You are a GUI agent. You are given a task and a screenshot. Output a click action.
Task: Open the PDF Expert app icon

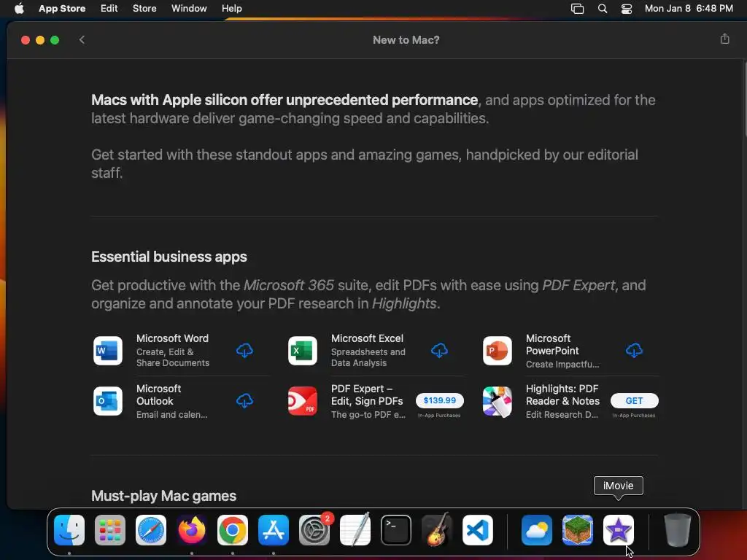point(303,401)
